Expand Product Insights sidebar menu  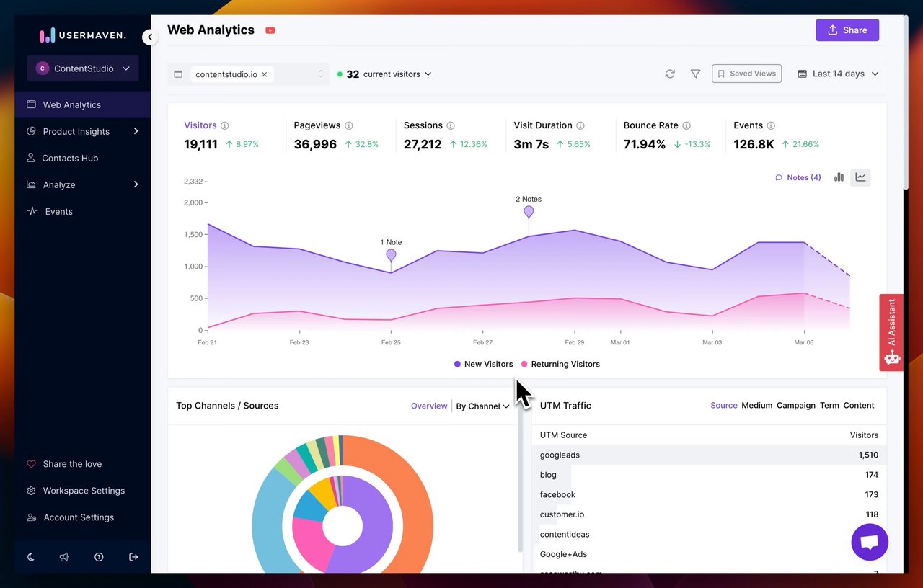click(83, 131)
